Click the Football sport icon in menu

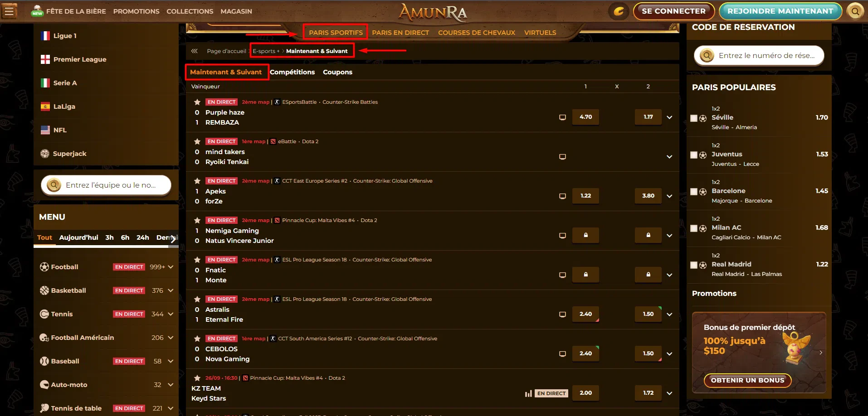tap(44, 267)
